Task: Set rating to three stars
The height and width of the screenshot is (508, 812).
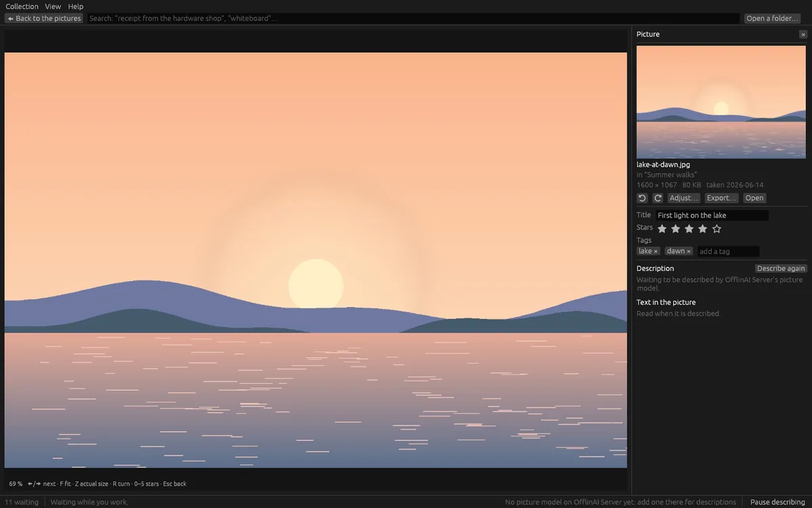Action: (689, 229)
